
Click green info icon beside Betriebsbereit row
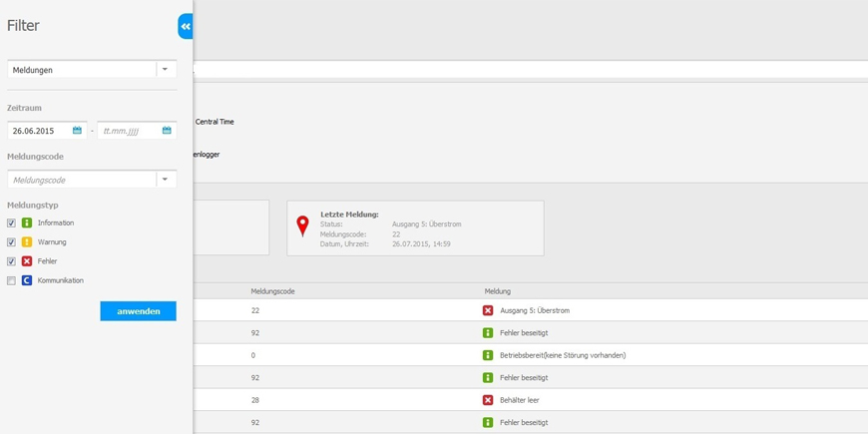point(488,355)
